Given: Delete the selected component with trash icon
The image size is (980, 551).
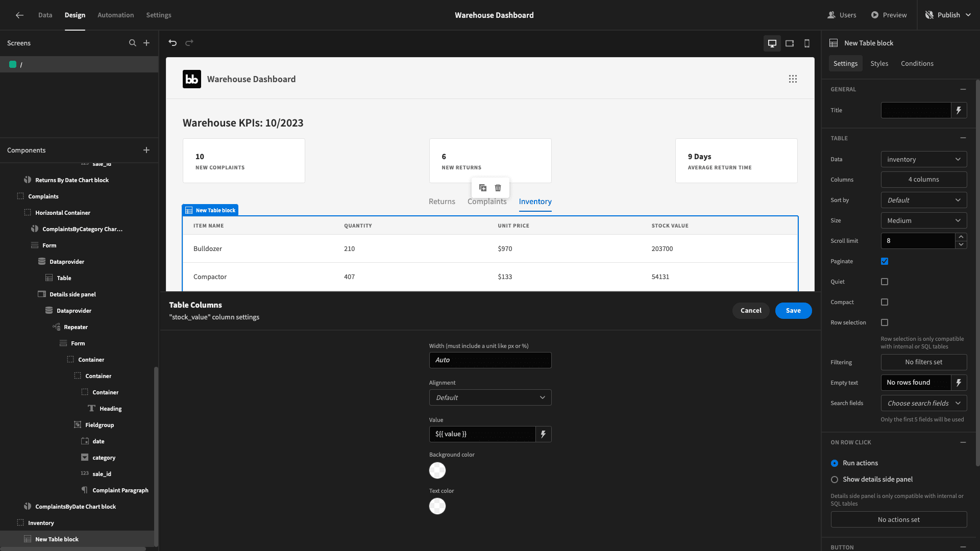Looking at the screenshot, I should pyautogui.click(x=498, y=188).
